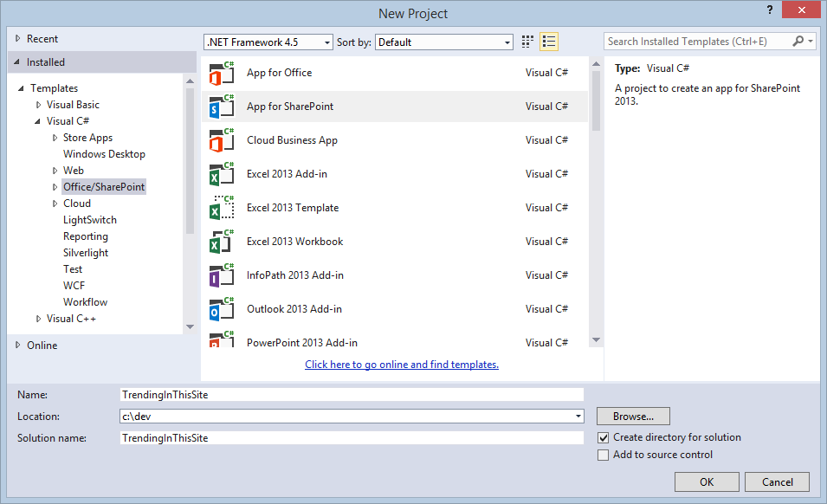
Task: Select Workflow template category
Action: (x=85, y=302)
